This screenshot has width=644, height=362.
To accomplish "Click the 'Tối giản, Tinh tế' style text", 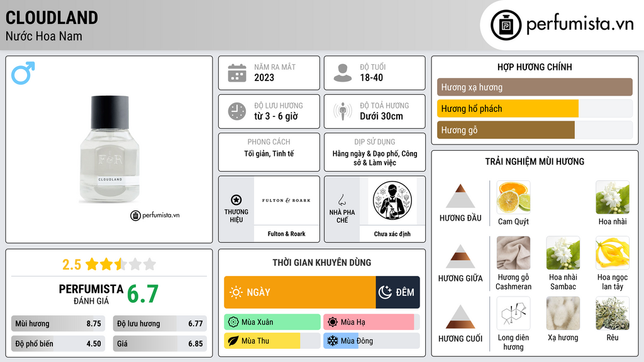I will (269, 154).
